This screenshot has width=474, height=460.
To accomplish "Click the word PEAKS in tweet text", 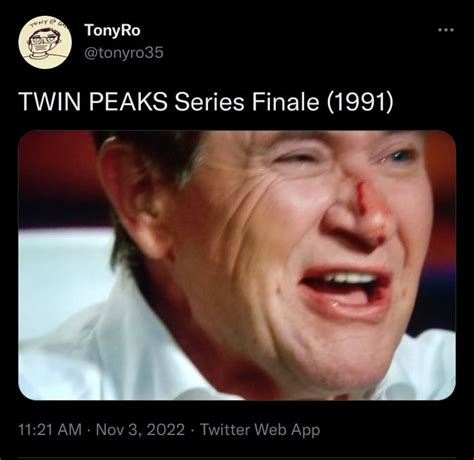I will click(x=128, y=101).
